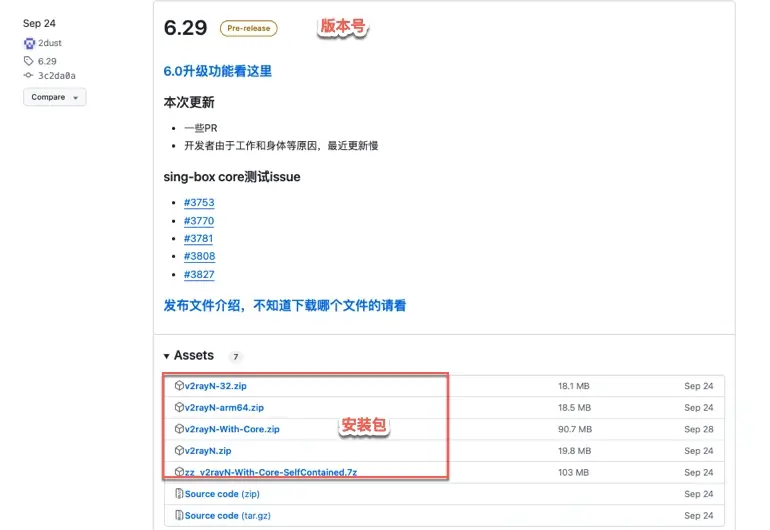Image resolution: width=770 pixels, height=530 pixels.
Task: Click the Sep 24 release date in sidebar
Action: pos(39,23)
